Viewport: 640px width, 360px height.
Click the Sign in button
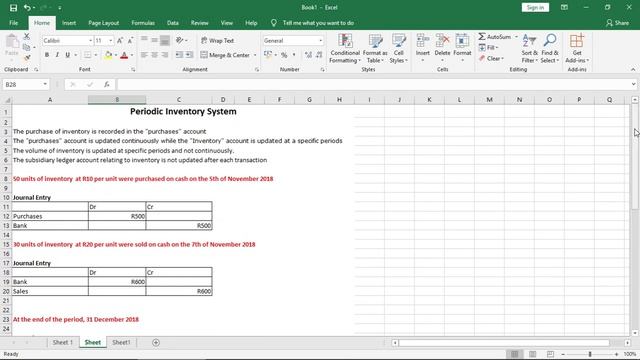(x=535, y=7)
